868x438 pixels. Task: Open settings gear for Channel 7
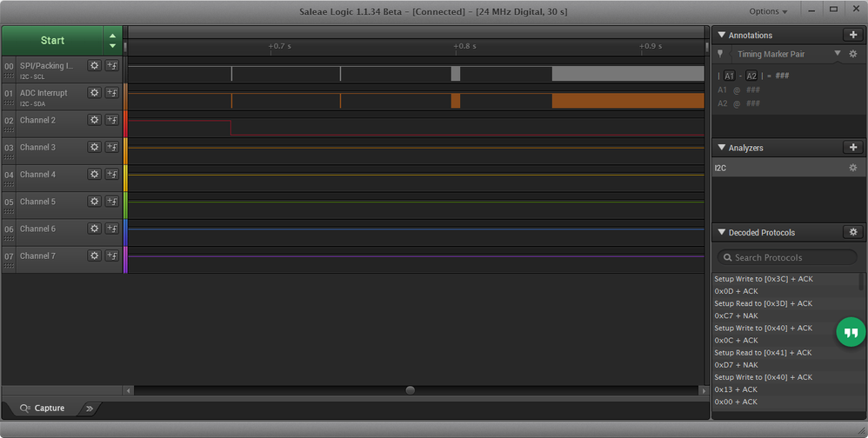click(x=95, y=255)
